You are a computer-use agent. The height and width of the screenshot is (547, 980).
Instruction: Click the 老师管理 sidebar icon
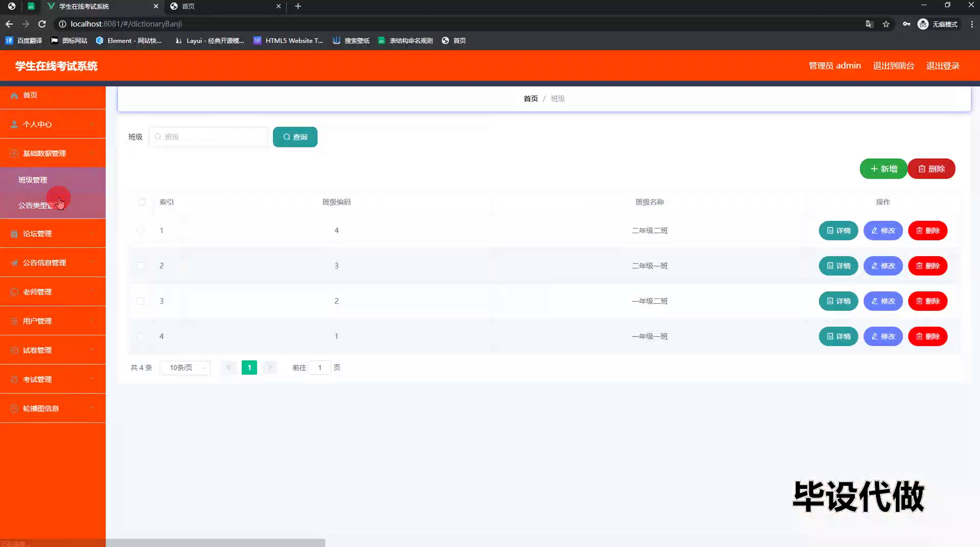point(14,292)
